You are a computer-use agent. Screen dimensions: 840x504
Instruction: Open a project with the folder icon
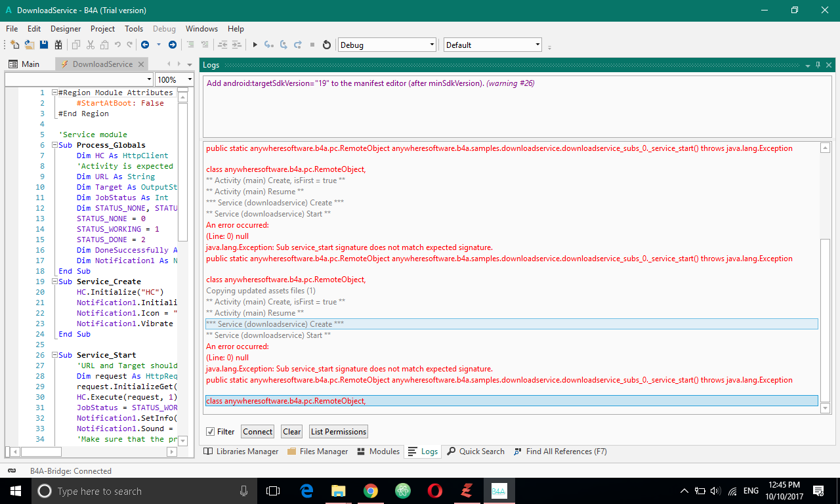[30, 45]
